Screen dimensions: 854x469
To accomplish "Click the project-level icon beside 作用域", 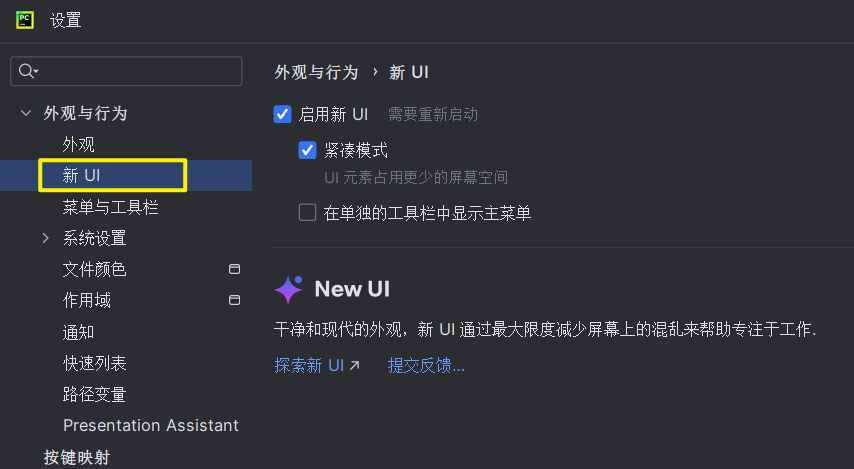I will [234, 300].
